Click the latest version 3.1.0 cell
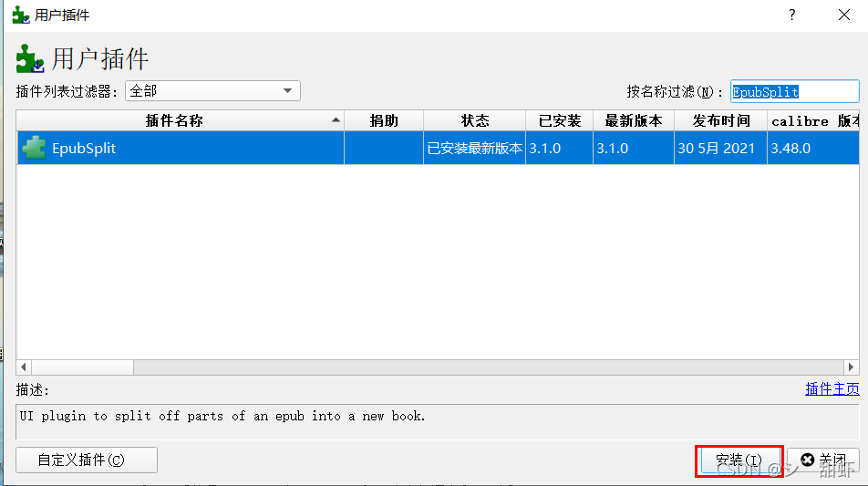The height and width of the screenshot is (486, 868). 634,148
